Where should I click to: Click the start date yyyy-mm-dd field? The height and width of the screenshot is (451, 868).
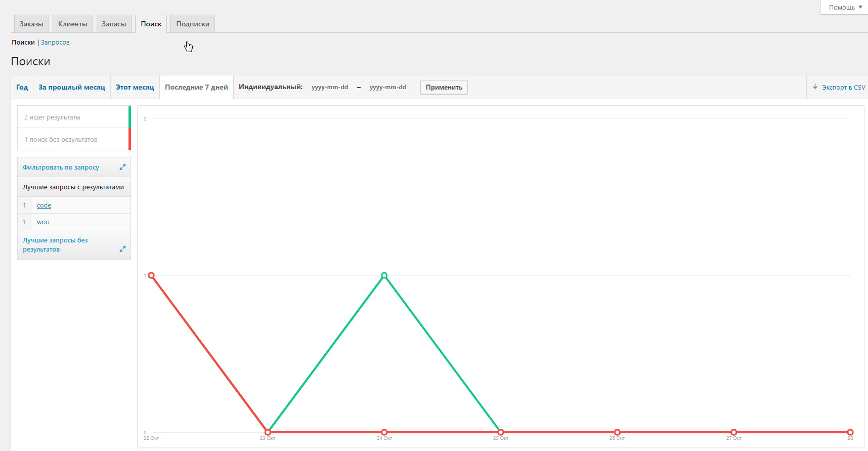[x=330, y=87]
